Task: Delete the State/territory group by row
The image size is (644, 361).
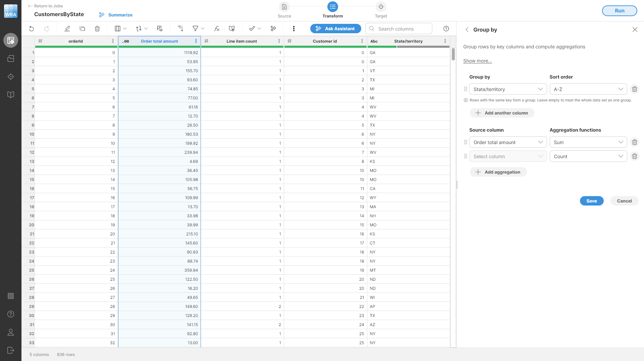Action: [x=634, y=89]
